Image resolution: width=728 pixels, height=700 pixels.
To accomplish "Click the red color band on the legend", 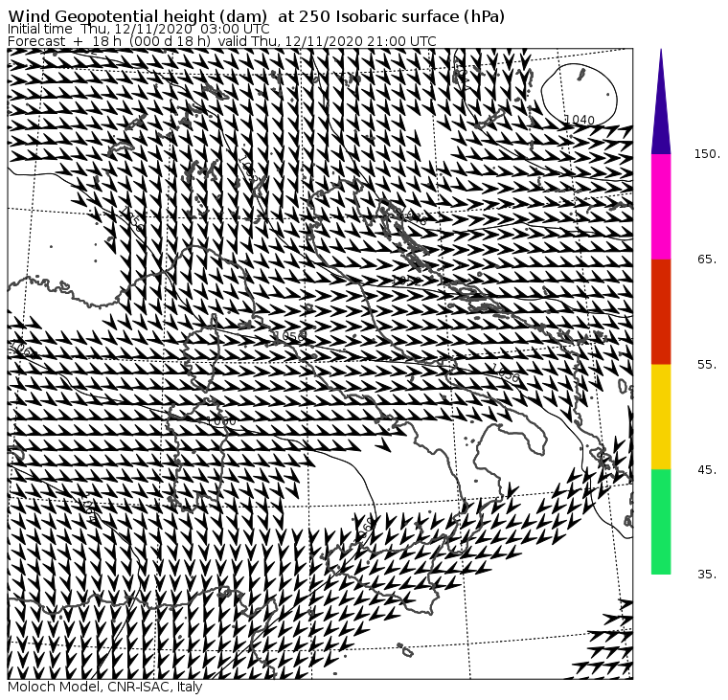I will click(661, 311).
